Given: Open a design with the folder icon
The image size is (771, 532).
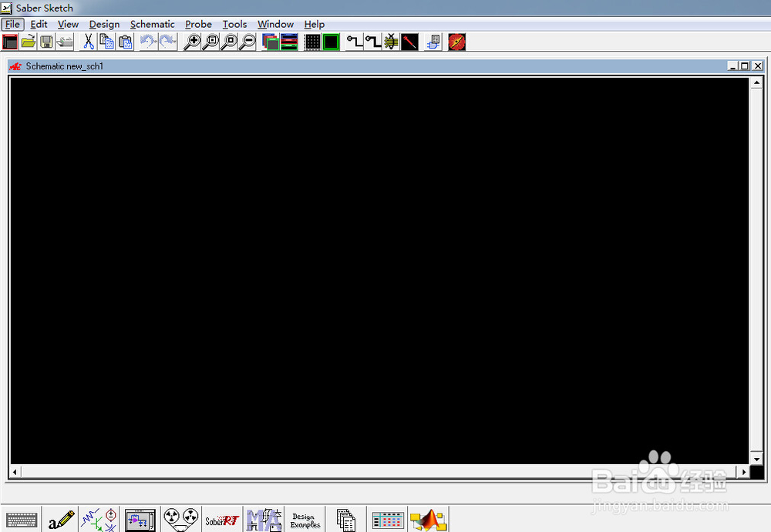Looking at the screenshot, I should 29,42.
